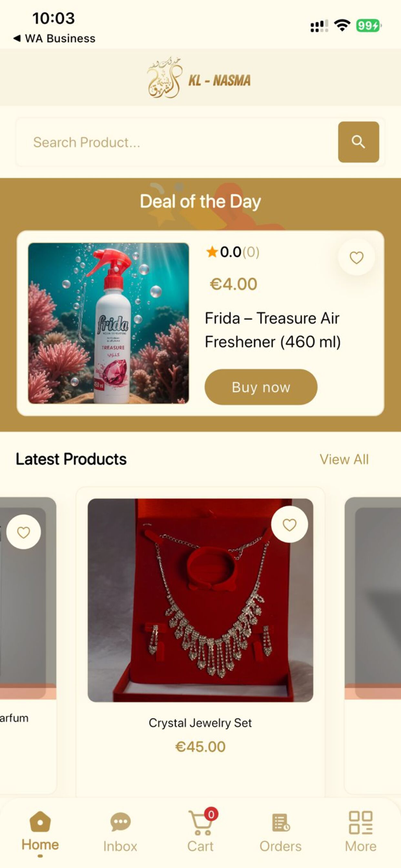Open the More grid menu
The width and height of the screenshot is (401, 868).
coord(361,832)
